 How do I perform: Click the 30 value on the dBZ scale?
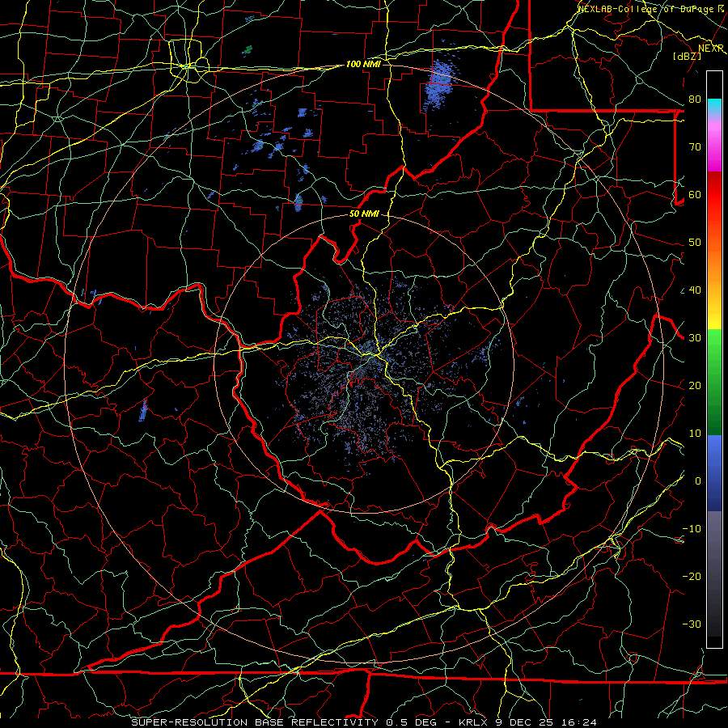point(695,338)
